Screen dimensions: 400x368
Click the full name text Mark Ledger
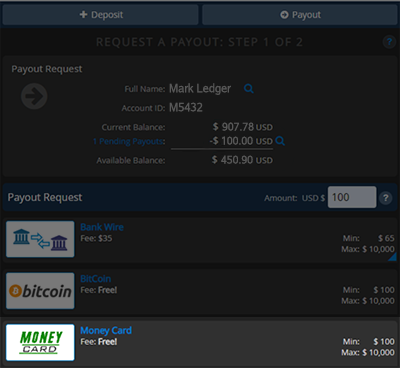200,88
